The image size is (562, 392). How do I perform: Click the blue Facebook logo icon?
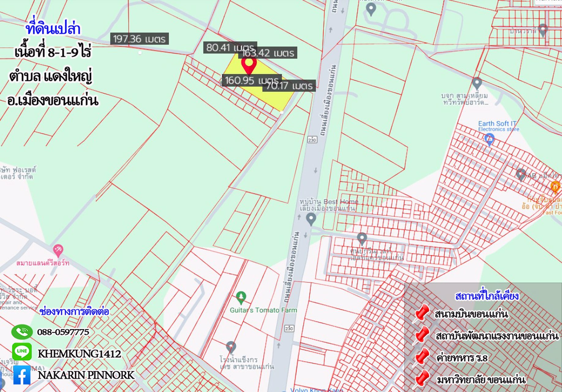click(x=22, y=375)
